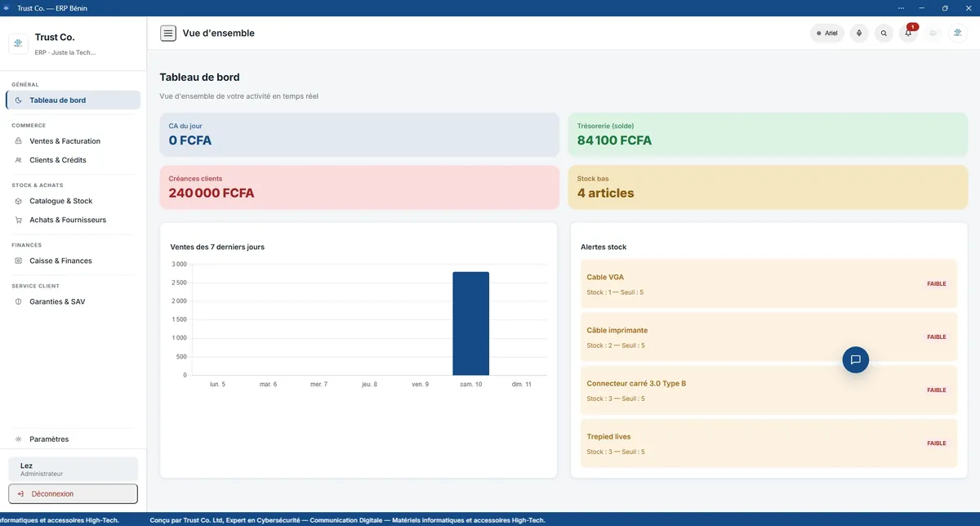Click the Catalogue & Stock box icon
The width and height of the screenshot is (980, 526).
pos(19,201)
